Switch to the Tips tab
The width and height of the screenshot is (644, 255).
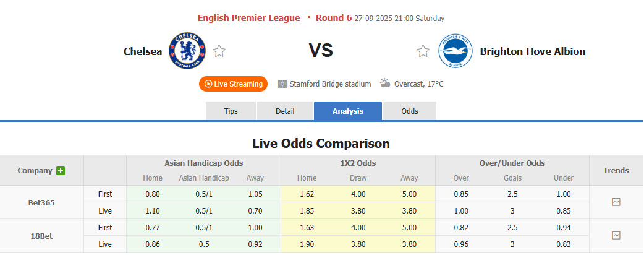click(231, 111)
